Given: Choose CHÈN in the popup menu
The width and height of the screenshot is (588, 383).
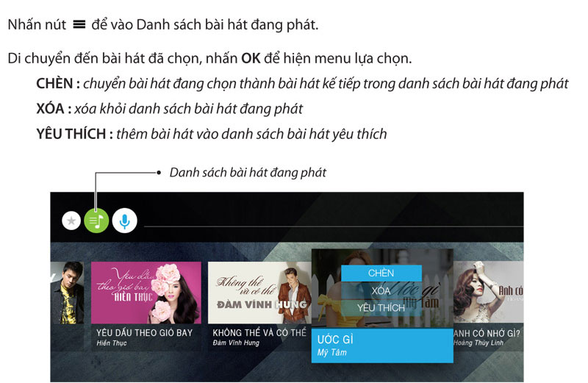Looking at the screenshot, I should (x=381, y=273).
